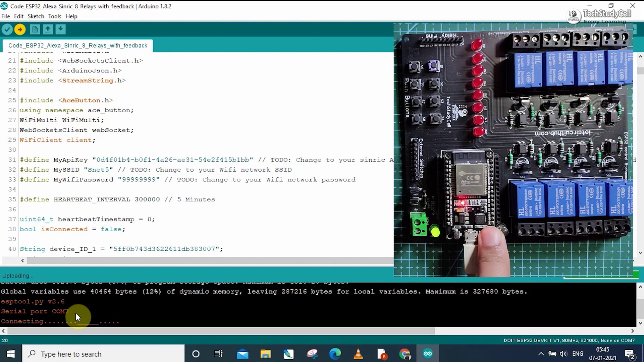Click the Open sketch folder icon

[48, 29]
